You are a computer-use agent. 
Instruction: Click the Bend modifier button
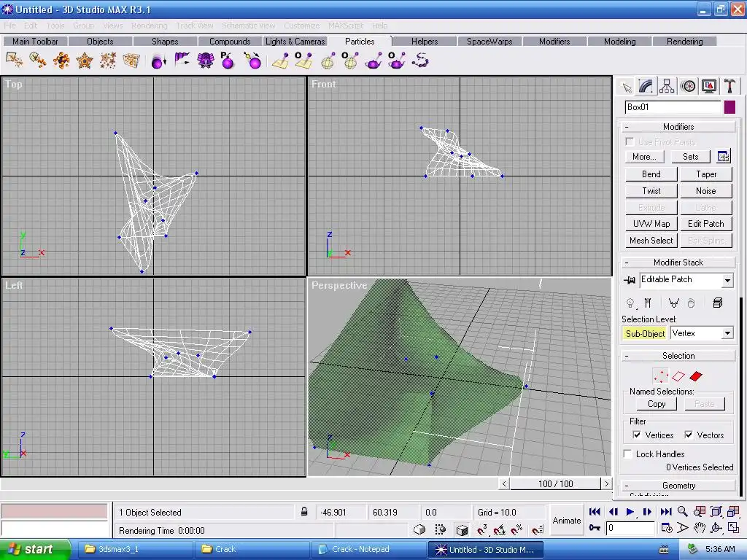(651, 174)
